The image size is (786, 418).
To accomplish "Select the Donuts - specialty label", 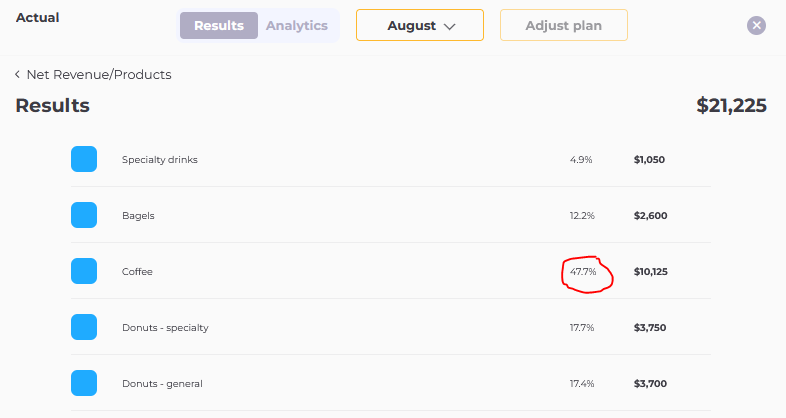I will [x=165, y=328].
